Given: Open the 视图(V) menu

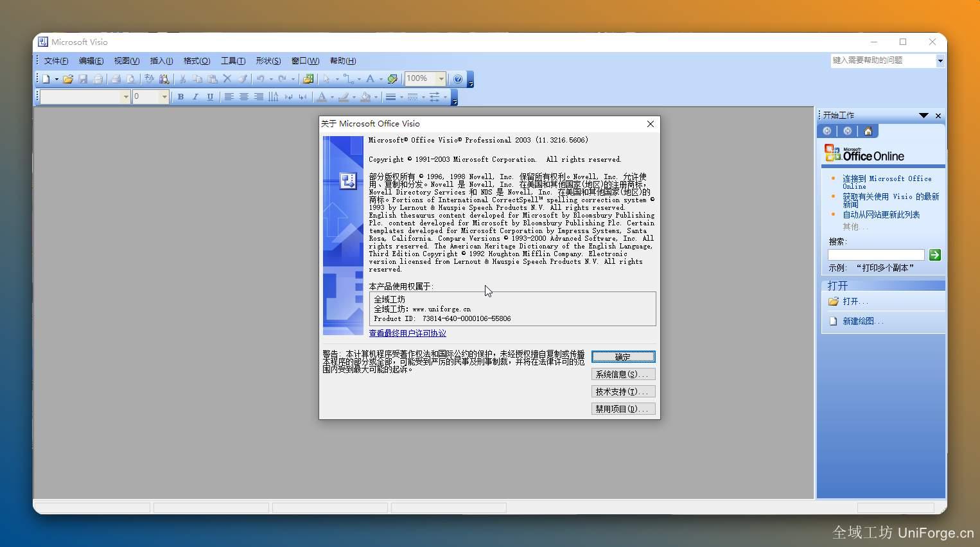Looking at the screenshot, I should point(127,61).
